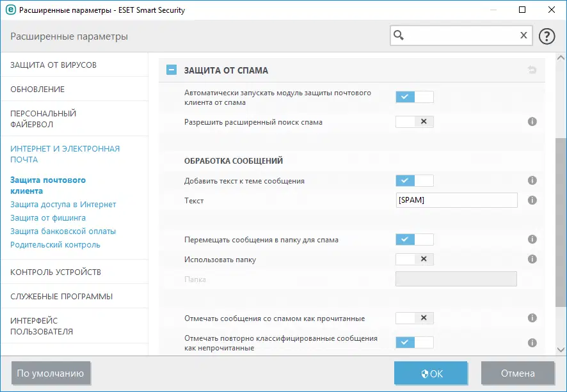Turn off marking reclassified messages as unread
The height and width of the screenshot is (392, 567).
pos(414,342)
